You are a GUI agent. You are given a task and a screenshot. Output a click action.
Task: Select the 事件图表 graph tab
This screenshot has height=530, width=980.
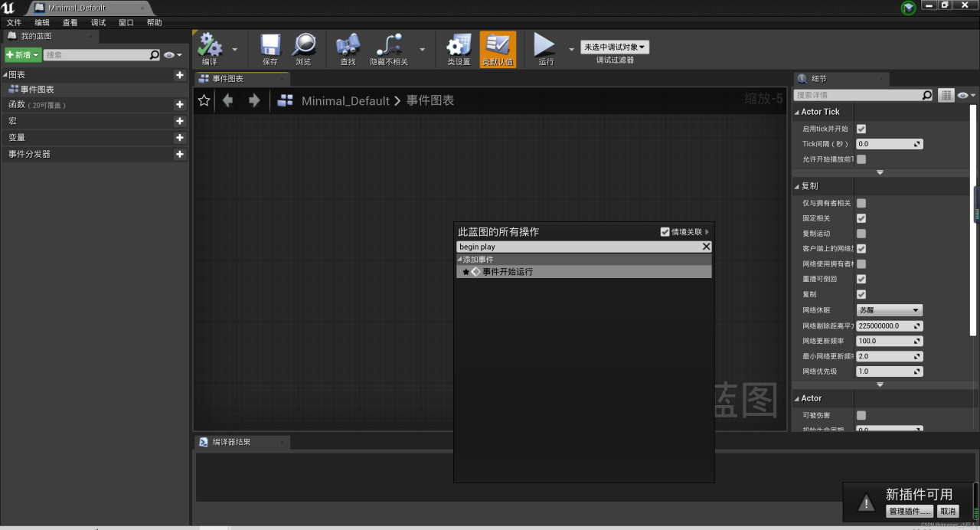tap(240, 79)
